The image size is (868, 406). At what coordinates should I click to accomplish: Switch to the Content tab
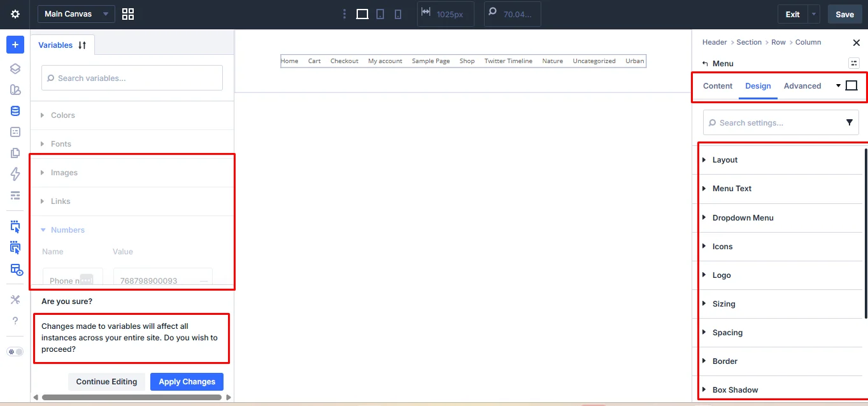[x=718, y=86]
